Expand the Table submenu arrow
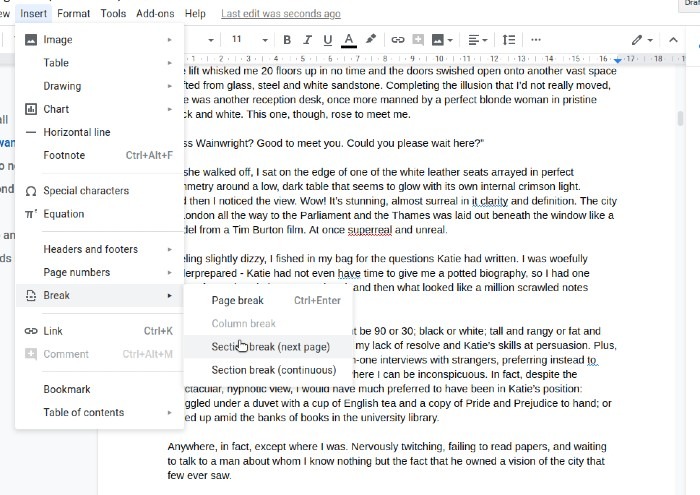The width and height of the screenshot is (700, 495). (x=170, y=63)
